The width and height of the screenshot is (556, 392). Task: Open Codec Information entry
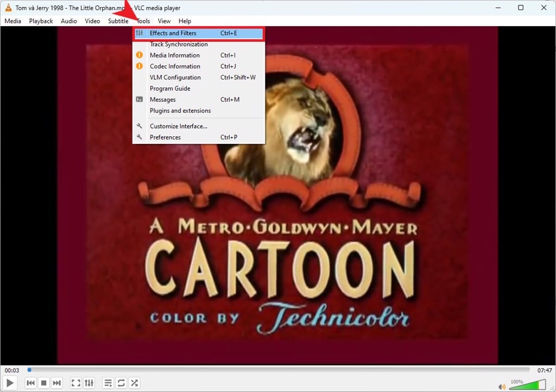pos(199,66)
